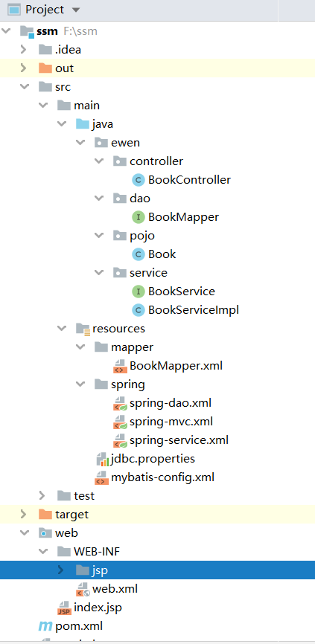Click the blue java source root icon
The width and height of the screenshot is (315, 644).
coord(83,124)
